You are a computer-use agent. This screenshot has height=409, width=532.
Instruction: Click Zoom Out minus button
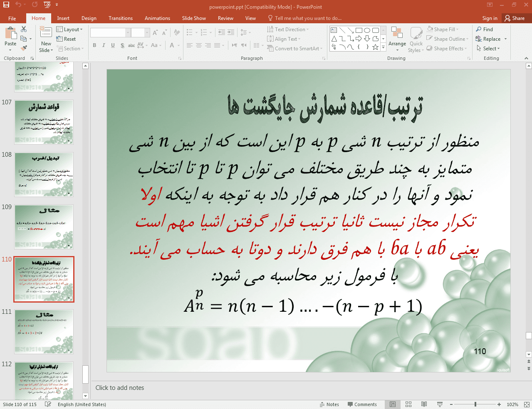(452, 404)
